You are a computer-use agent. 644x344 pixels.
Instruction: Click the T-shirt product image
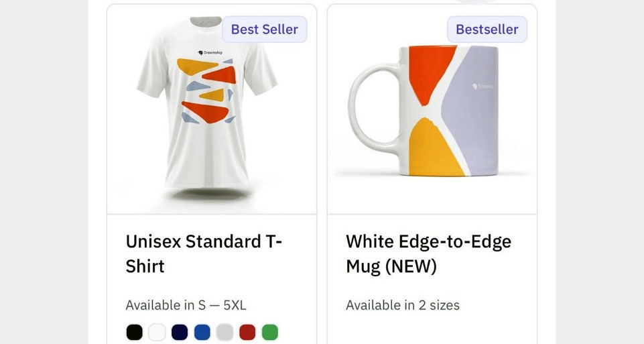(x=208, y=103)
